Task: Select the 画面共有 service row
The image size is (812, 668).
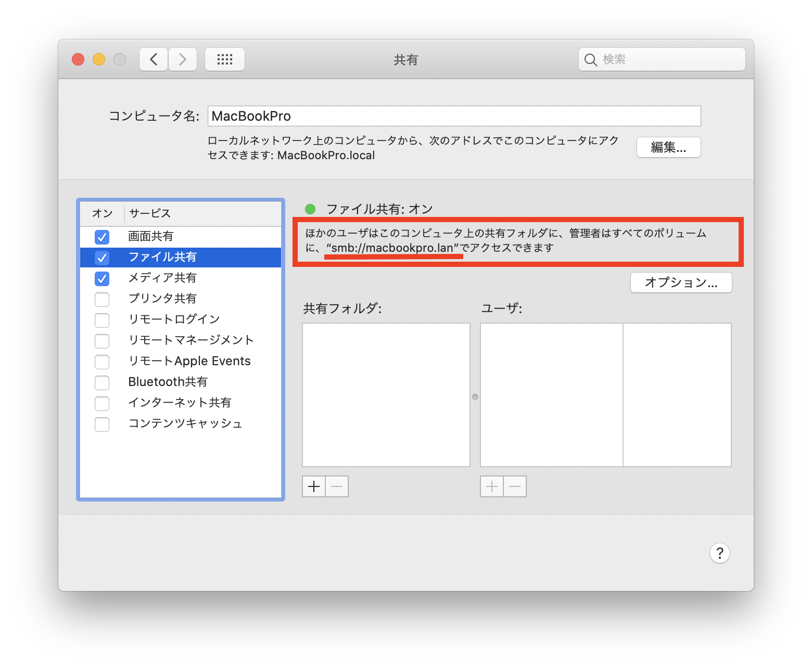Action: [181, 237]
